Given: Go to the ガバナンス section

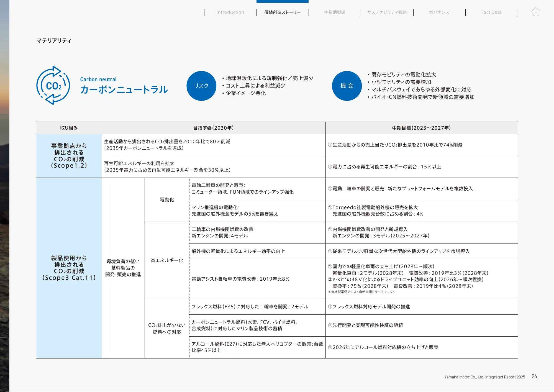Looking at the screenshot, I should [x=439, y=12].
